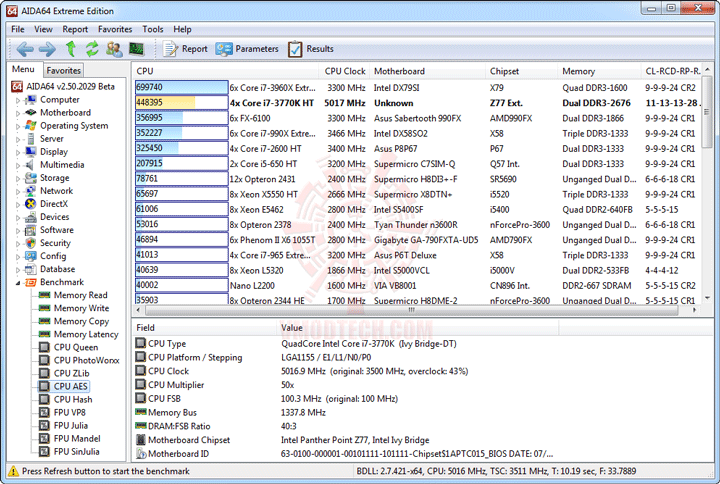Expand the Database tree node
This screenshot has height=484, width=720.
tap(18, 270)
